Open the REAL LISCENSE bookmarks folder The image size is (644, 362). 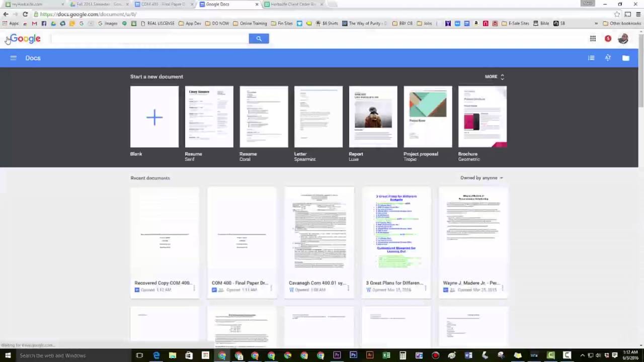pyautogui.click(x=157, y=23)
